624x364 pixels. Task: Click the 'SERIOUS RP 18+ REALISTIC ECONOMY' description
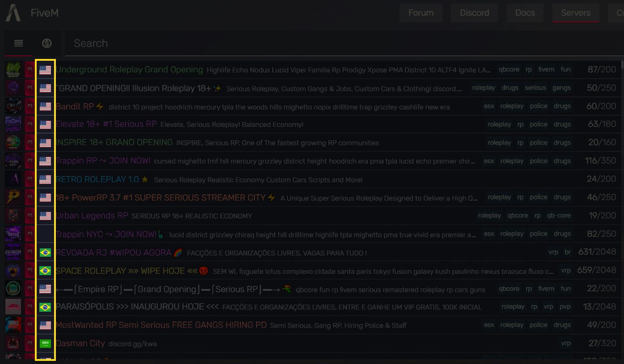192,216
